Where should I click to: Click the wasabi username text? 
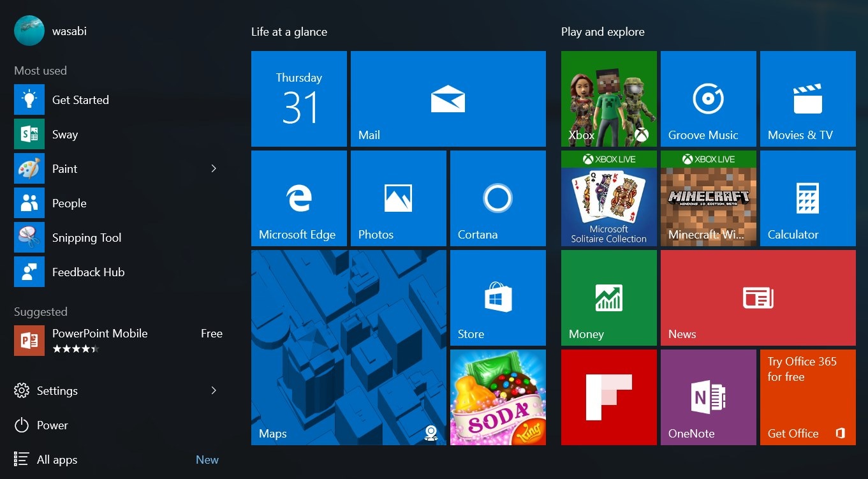click(x=70, y=31)
